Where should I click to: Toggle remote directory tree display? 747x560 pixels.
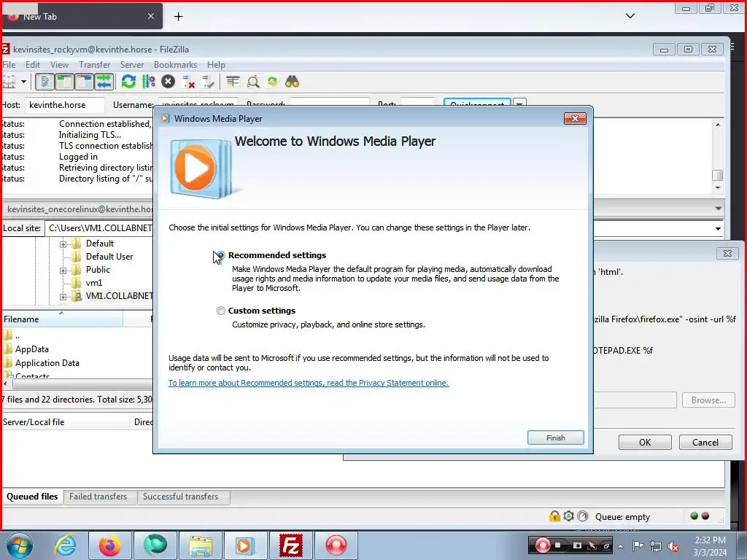coord(85,82)
